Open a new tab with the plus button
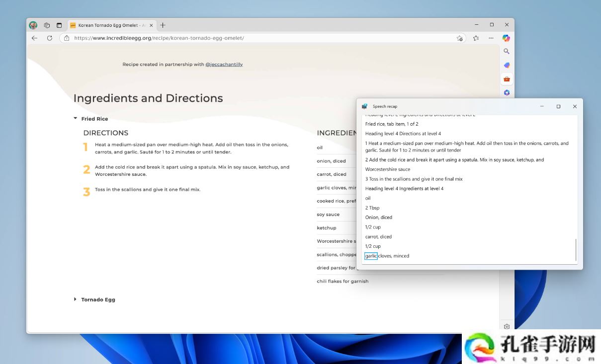Image resolution: width=601 pixels, height=364 pixels. point(163,25)
